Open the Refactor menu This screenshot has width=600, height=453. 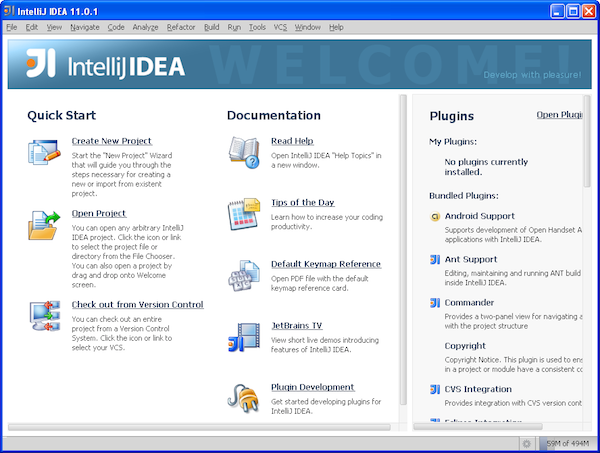pyautogui.click(x=181, y=27)
